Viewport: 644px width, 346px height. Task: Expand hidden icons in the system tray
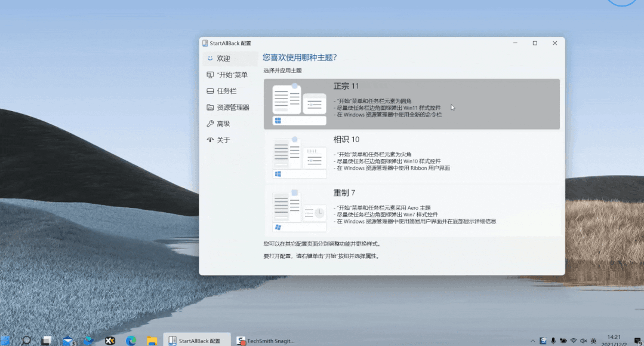pos(533,339)
